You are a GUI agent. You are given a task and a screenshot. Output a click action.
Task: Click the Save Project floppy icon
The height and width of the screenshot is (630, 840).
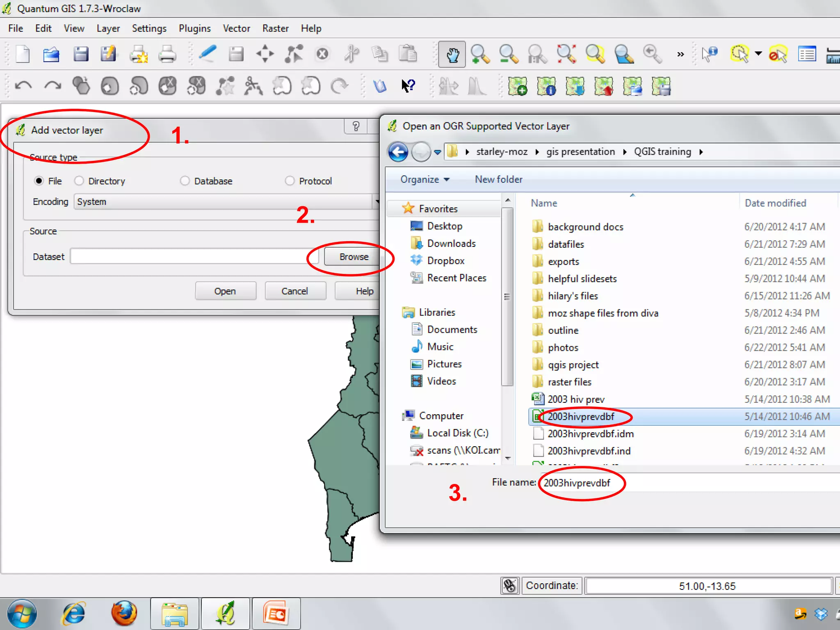tap(80, 54)
